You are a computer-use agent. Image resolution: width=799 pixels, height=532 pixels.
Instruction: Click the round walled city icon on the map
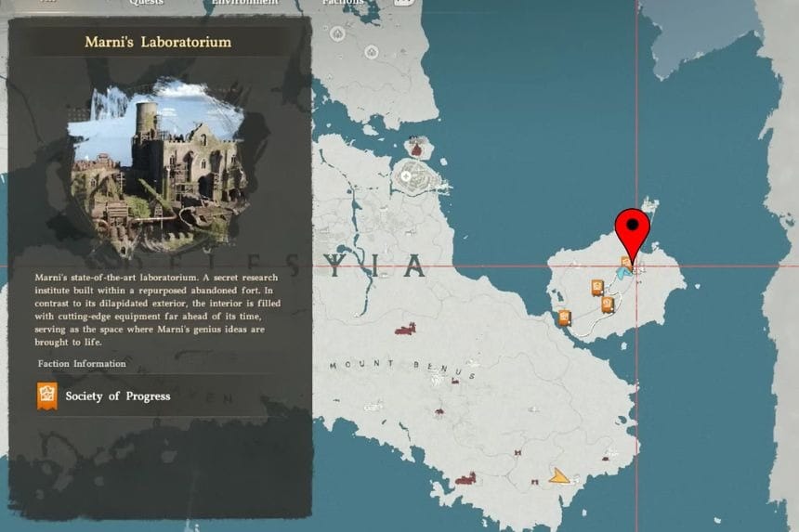[x=409, y=175]
